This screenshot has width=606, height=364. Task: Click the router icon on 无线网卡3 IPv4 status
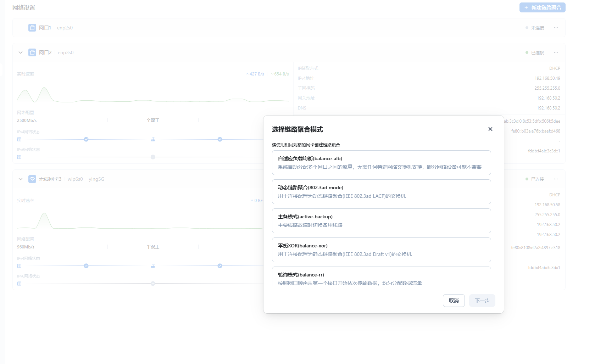[152, 265]
